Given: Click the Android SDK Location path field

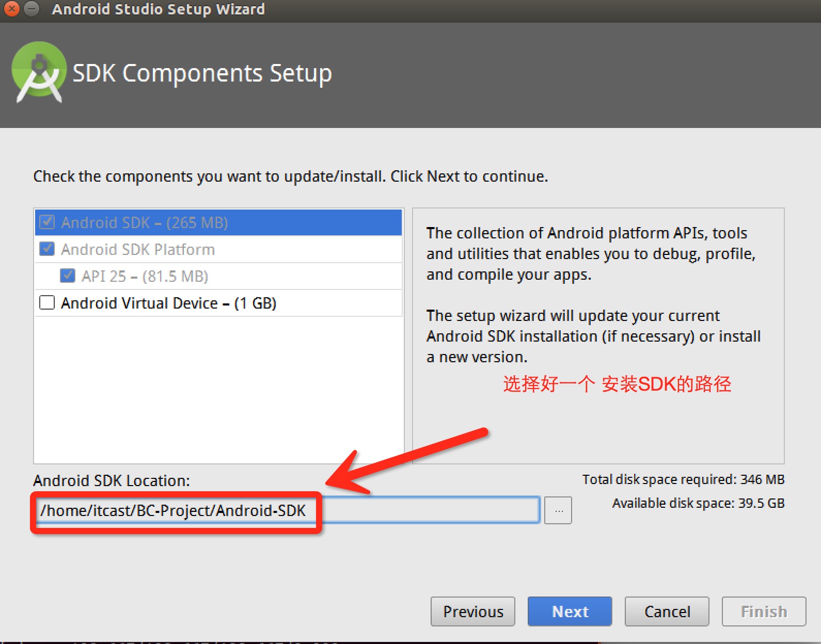Looking at the screenshot, I should coord(429,510).
